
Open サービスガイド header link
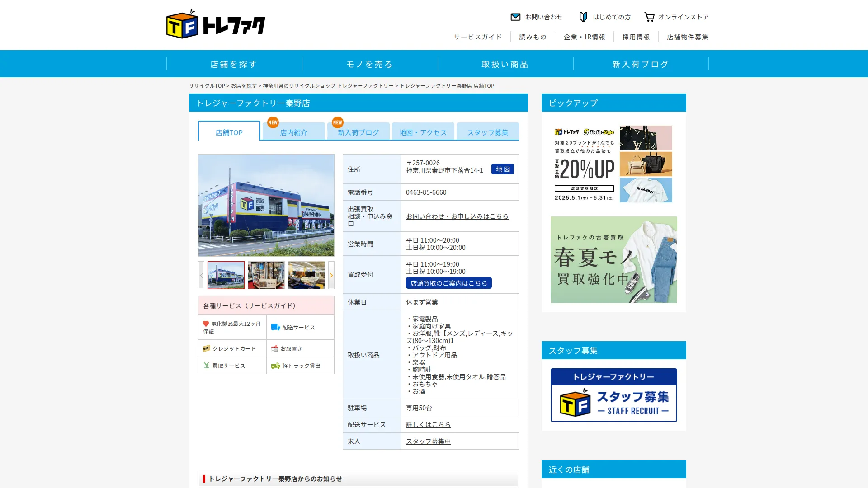coord(478,37)
